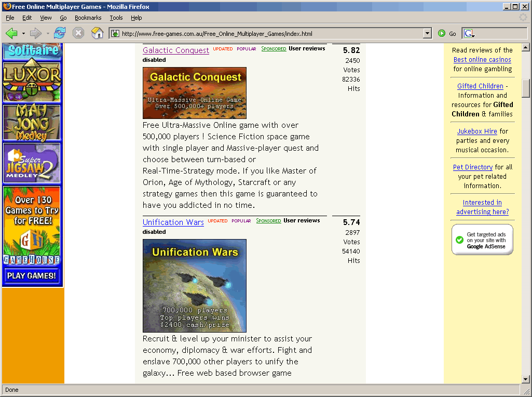This screenshot has height=397, width=532.
Task: Click the Luxor game thumbnail
Action: (32, 82)
